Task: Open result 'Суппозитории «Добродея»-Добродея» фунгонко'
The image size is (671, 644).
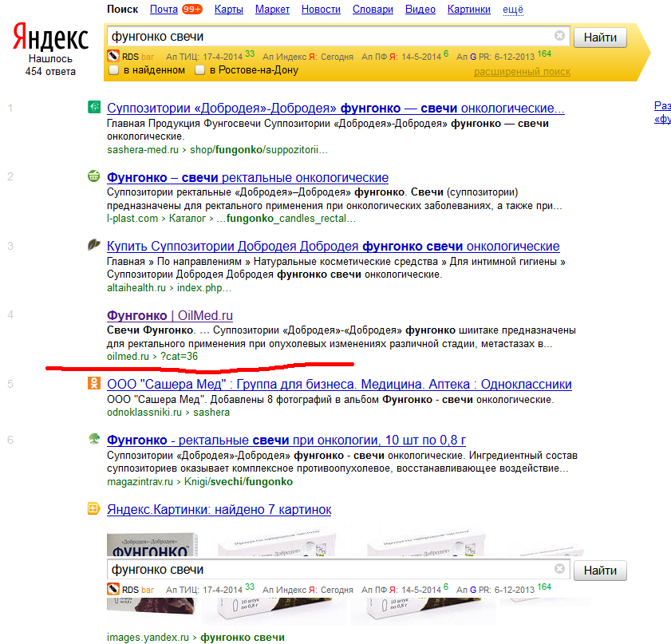Action: (x=335, y=109)
